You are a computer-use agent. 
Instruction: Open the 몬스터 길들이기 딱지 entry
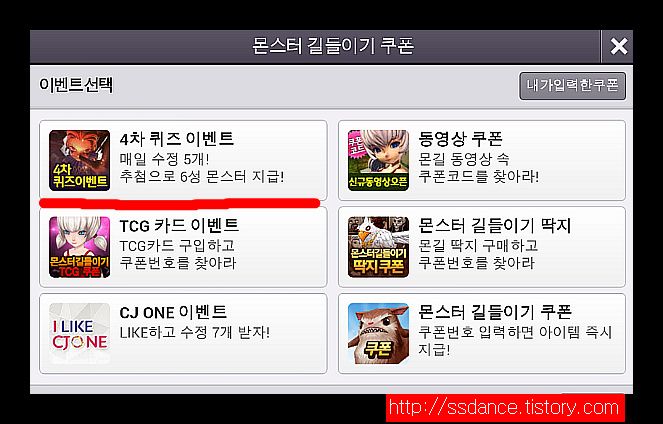click(x=482, y=247)
